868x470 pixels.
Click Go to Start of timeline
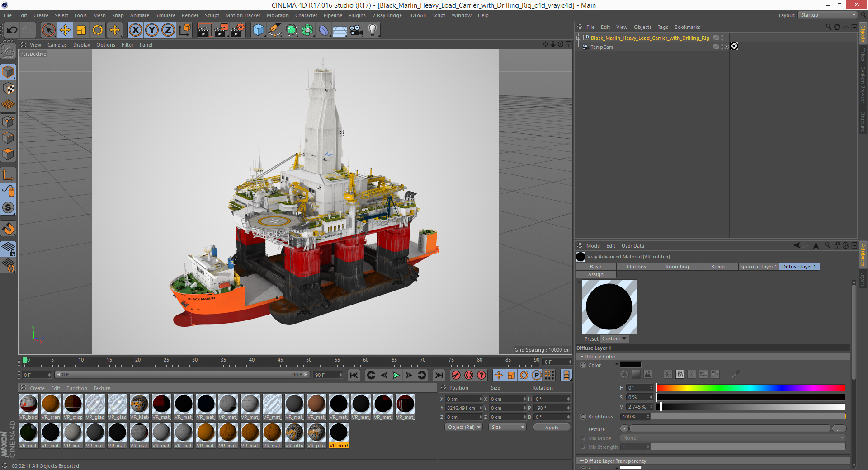pyautogui.click(x=354, y=375)
